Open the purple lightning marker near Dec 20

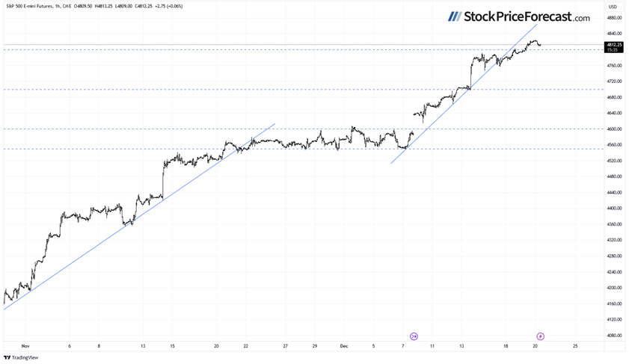pyautogui.click(x=540, y=337)
